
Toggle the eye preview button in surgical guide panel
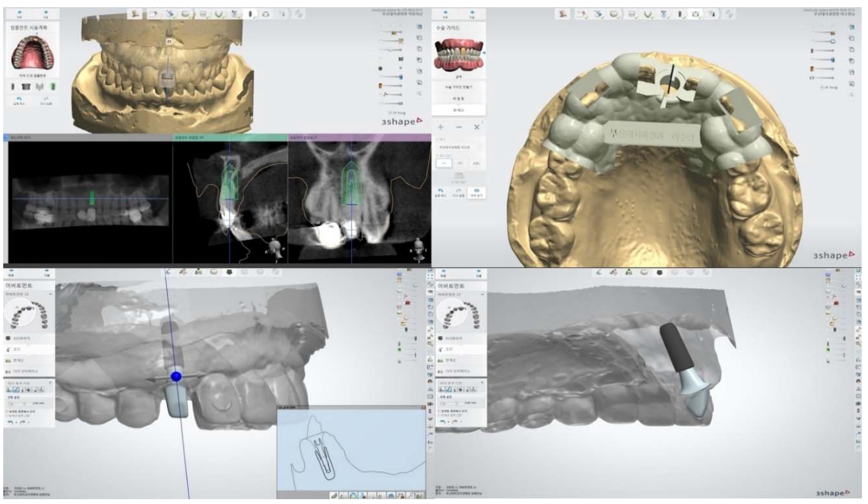point(477,191)
